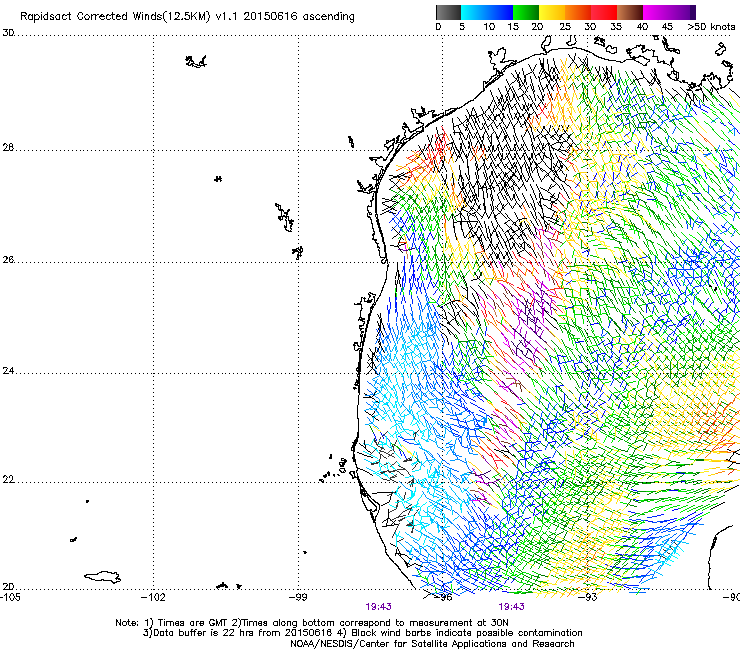Select the '>50 knots' legend label
The width and height of the screenshot is (740, 650).
click(x=711, y=27)
